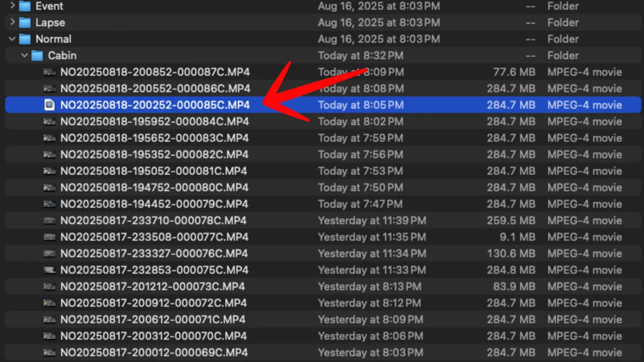Click the thumbnail icon of file 000079C.MP4

49,204
